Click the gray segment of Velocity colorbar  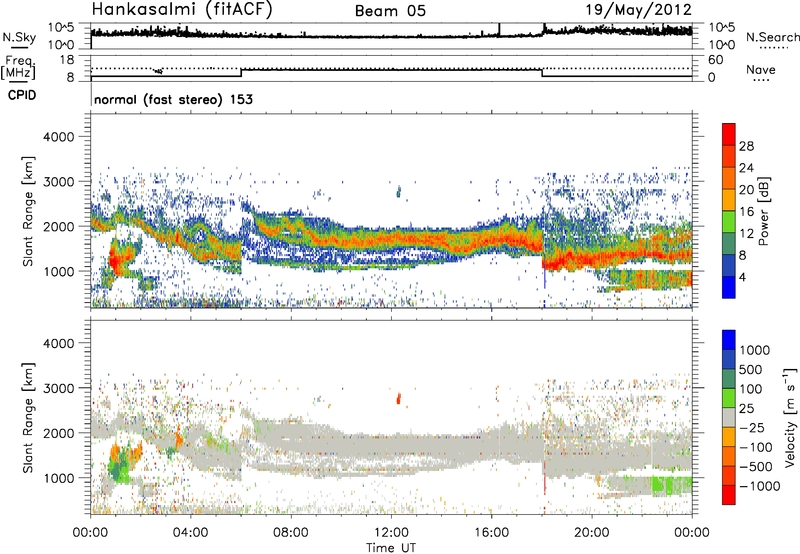pos(728,417)
